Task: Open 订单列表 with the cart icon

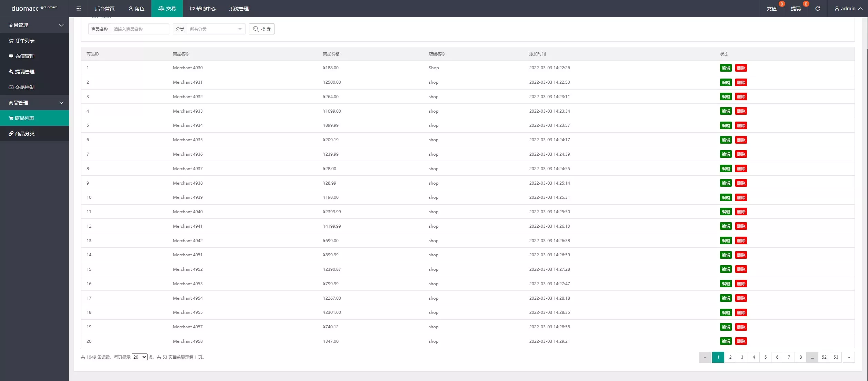Action: click(x=22, y=41)
